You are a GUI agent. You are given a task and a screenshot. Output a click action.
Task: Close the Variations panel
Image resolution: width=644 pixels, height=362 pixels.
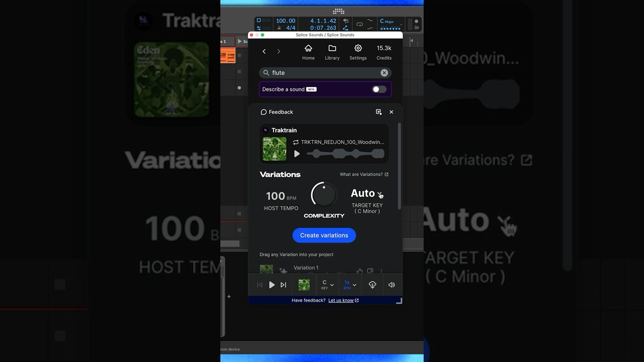(x=391, y=112)
